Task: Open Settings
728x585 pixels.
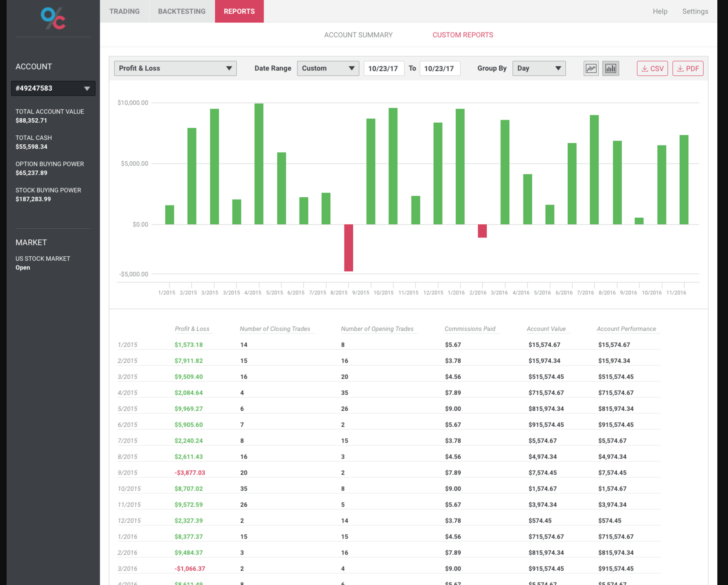Action: click(695, 11)
